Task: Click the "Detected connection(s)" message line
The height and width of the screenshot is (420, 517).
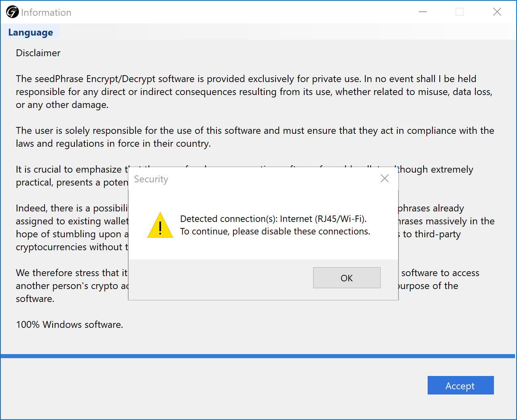Action: (x=273, y=219)
